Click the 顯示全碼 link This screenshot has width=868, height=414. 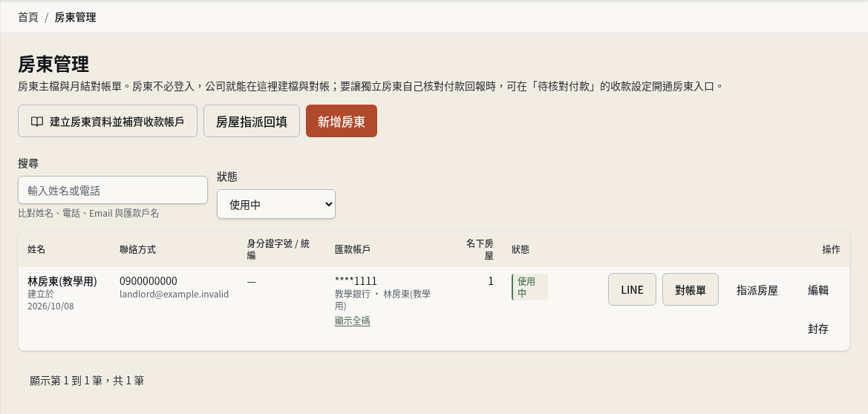[x=353, y=321]
